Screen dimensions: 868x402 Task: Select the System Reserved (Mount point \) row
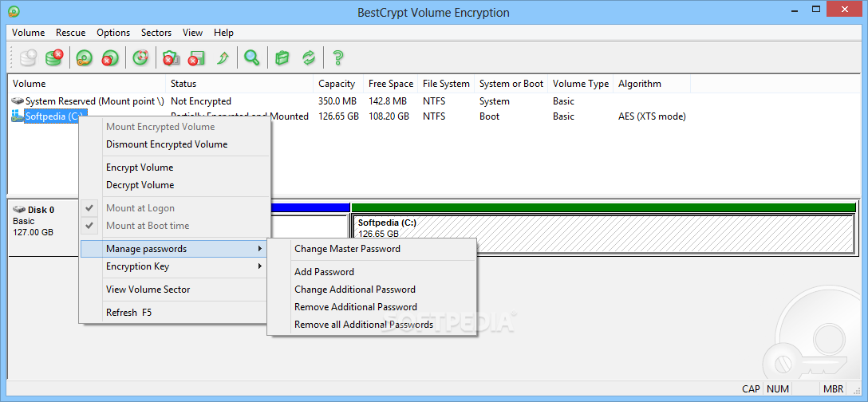[95, 101]
